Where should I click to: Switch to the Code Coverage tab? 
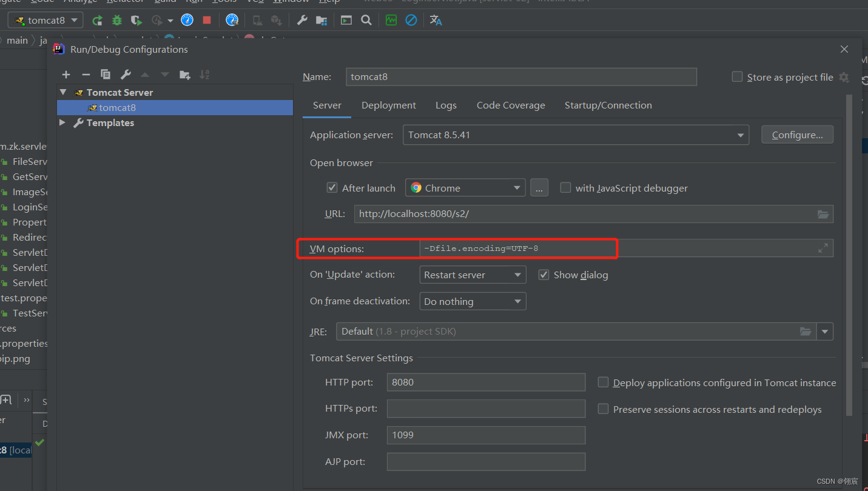pos(511,105)
